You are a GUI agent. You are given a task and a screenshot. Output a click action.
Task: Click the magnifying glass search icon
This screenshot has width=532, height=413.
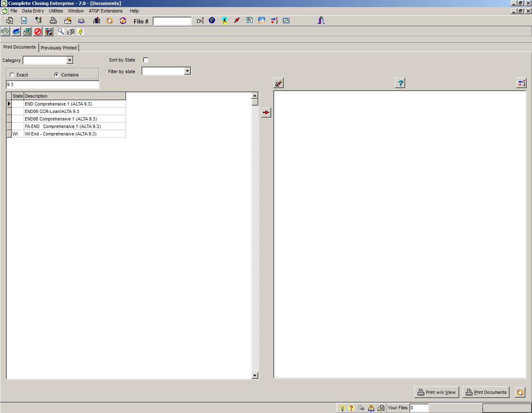click(61, 32)
